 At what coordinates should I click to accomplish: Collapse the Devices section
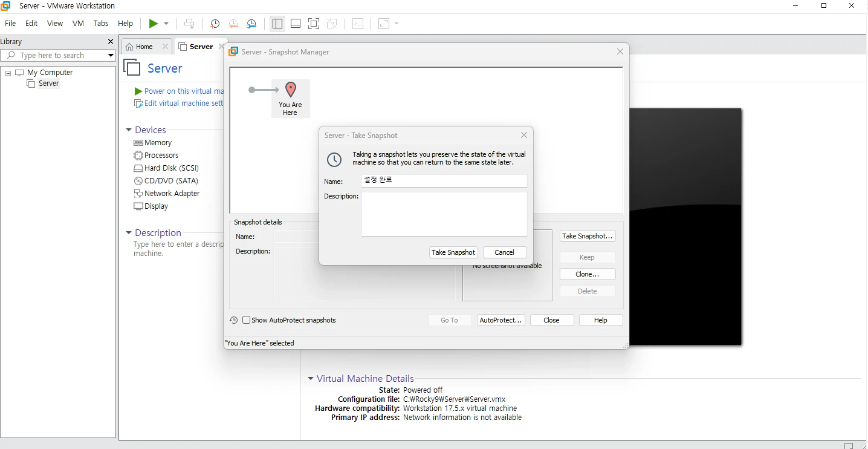click(x=129, y=130)
